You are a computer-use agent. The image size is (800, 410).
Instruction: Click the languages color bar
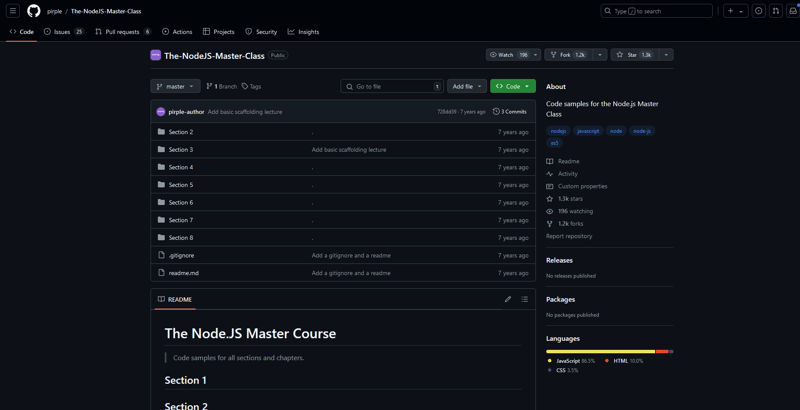pos(609,351)
